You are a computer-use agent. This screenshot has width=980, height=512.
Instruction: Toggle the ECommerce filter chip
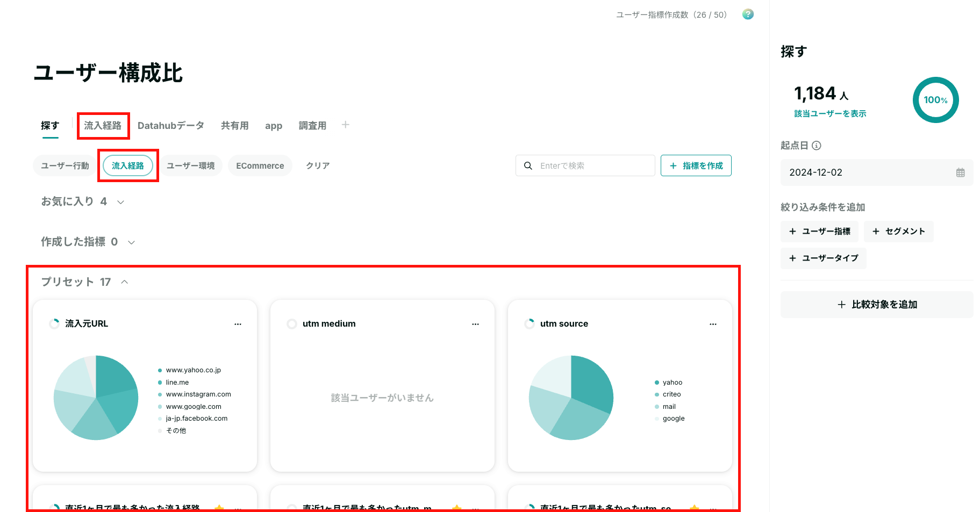point(260,165)
